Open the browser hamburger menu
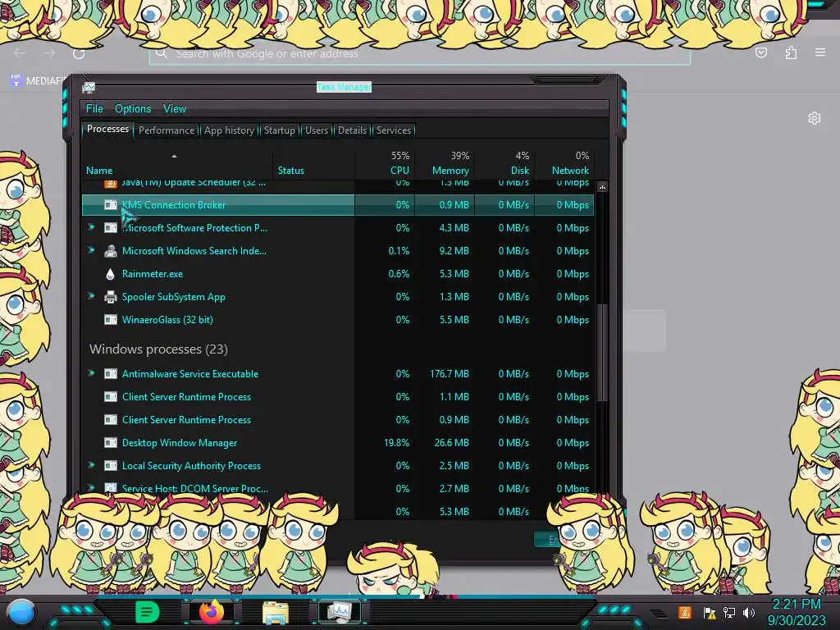 [x=820, y=52]
